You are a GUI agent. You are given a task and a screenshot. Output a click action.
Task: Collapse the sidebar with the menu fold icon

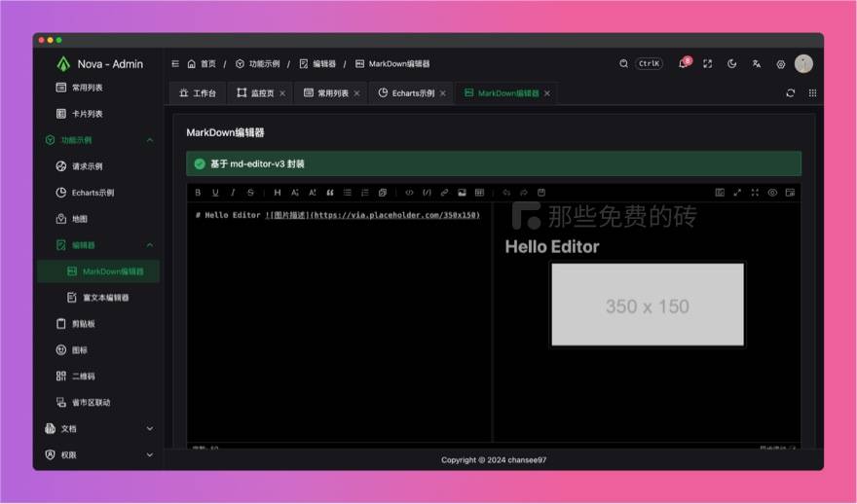[x=175, y=64]
